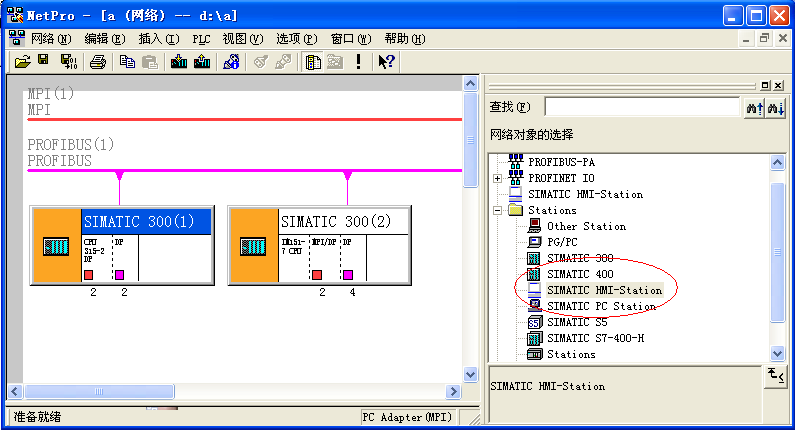Select the top-level SIMATIC HMI-Station entry

585,194
